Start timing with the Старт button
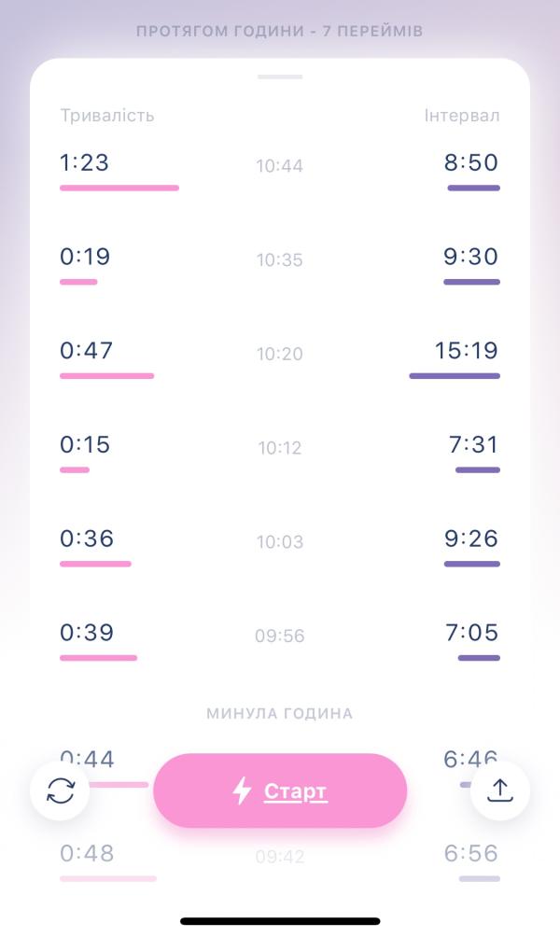 [x=280, y=790]
